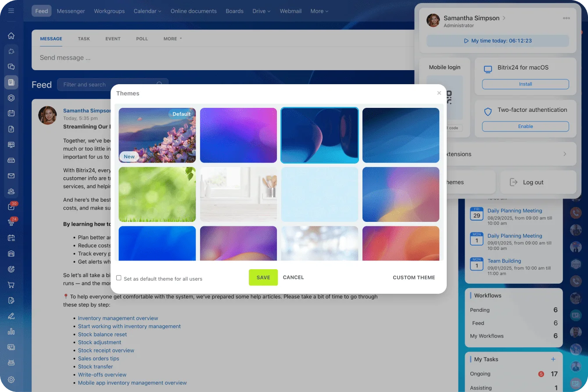Click the envelope mail icon in the sidebar
This screenshot has height=392, width=588.
point(11,176)
